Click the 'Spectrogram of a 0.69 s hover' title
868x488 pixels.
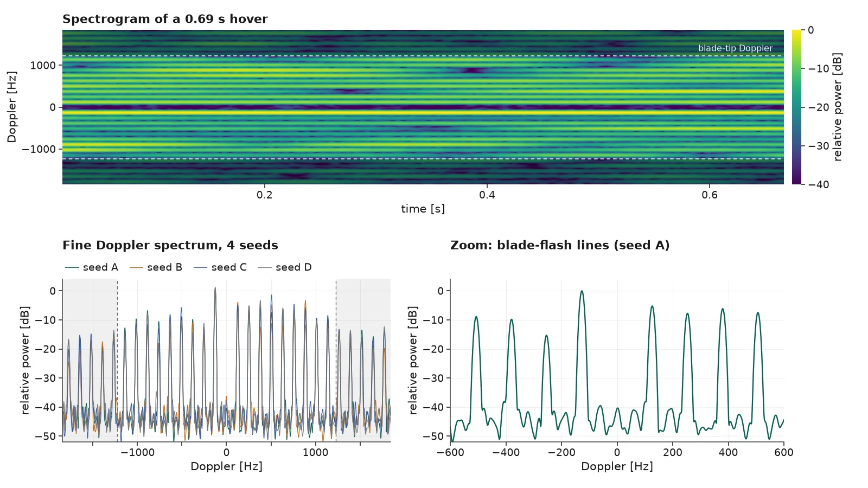(165, 19)
